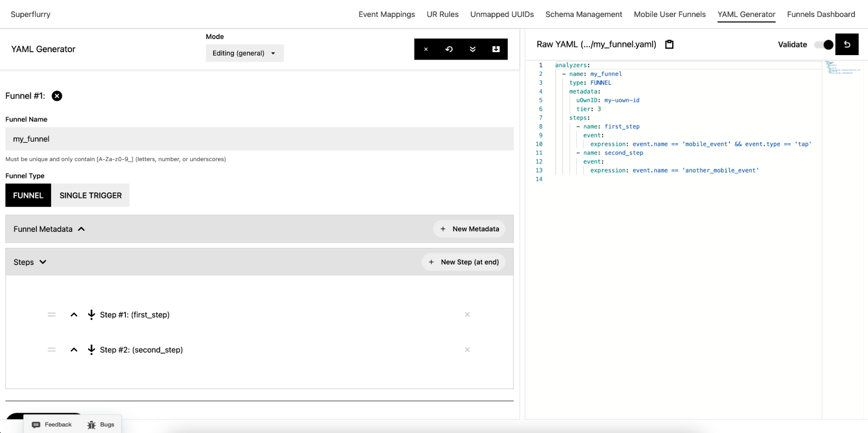Remove Funnel #1 with the circled X
This screenshot has height=433, width=868.
[57, 96]
